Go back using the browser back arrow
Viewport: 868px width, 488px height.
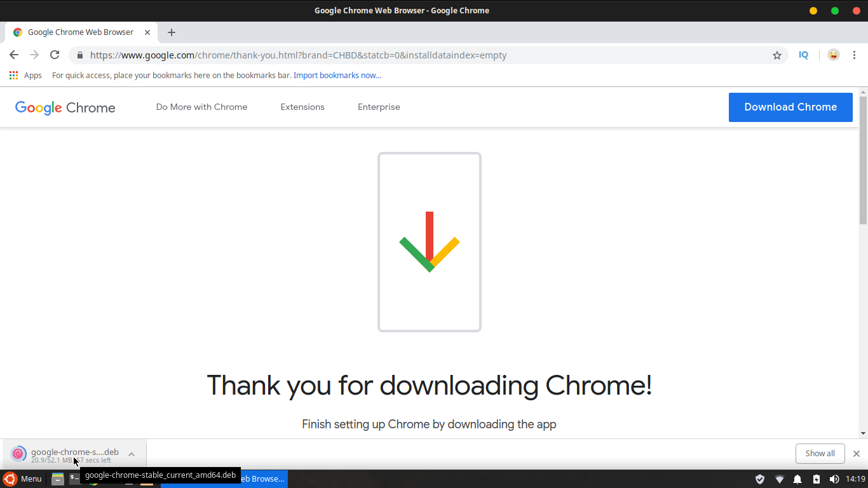coord(14,55)
